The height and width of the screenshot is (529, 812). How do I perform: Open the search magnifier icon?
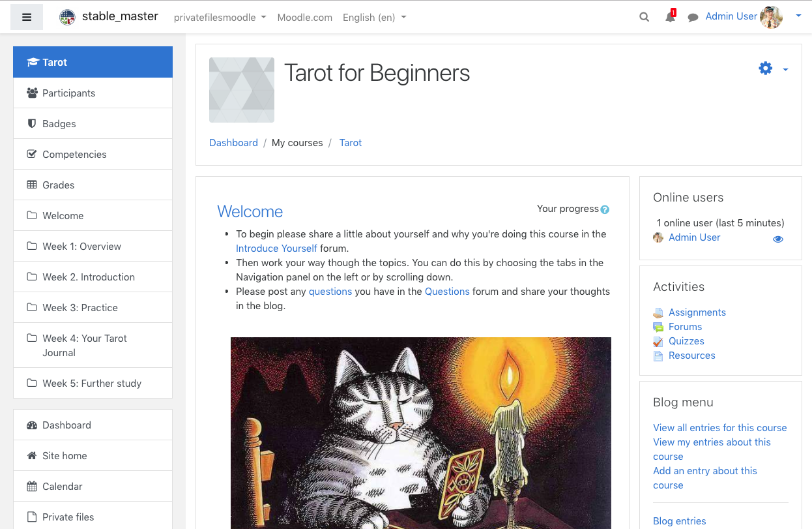click(x=645, y=17)
